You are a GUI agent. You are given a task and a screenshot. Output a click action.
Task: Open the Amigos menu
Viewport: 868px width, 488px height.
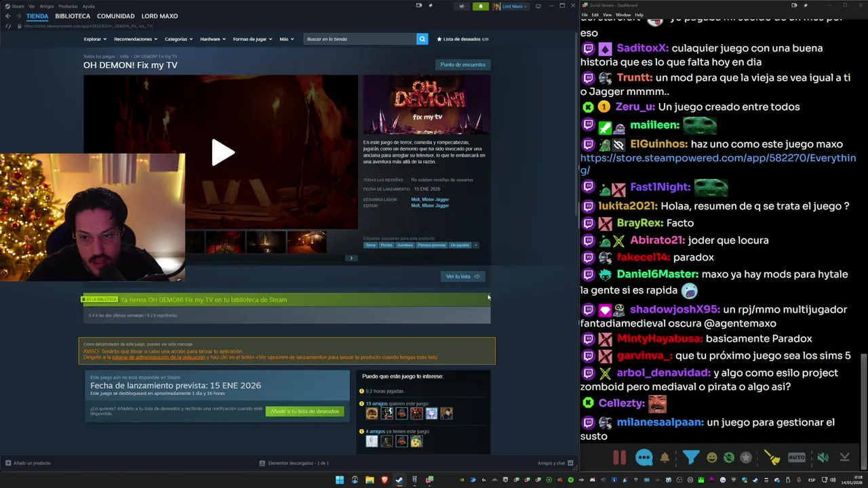[47, 6]
